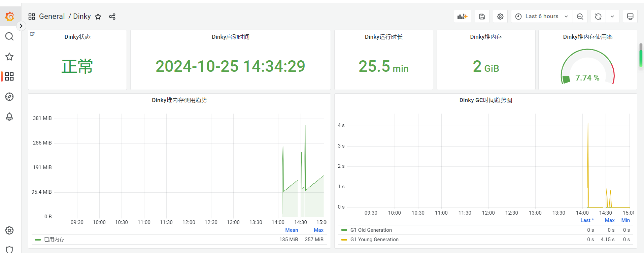This screenshot has height=253, width=644.
Task: Open the Alerting bell icon
Action: pyautogui.click(x=9, y=117)
